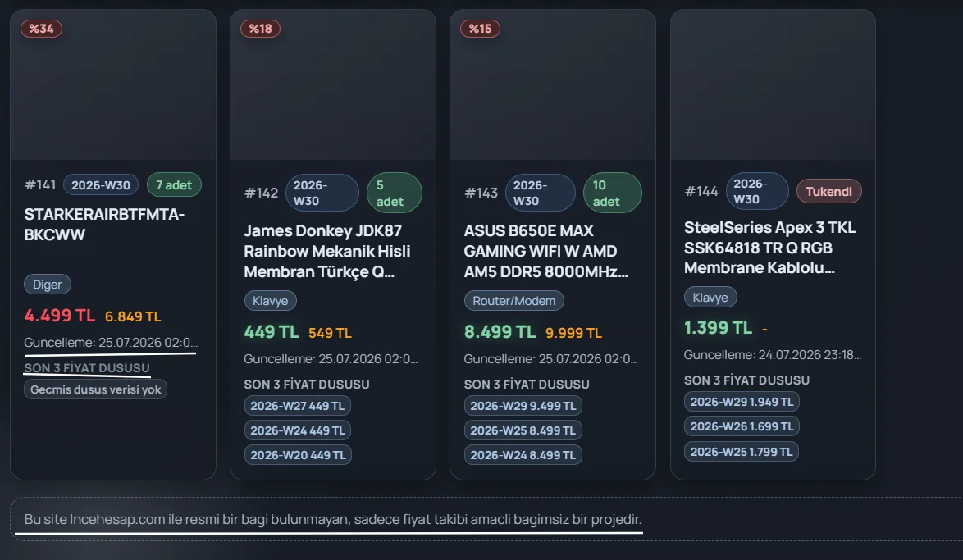963x560 pixels.
Task: Click the 2026-W30 week badge on card #143
Action: coord(541,193)
